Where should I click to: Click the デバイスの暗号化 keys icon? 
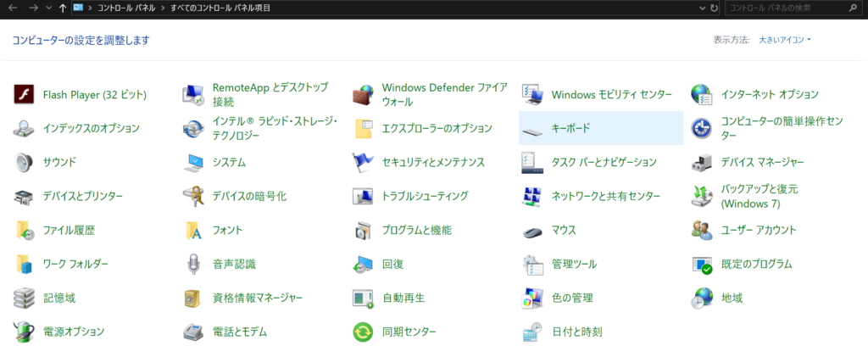193,197
